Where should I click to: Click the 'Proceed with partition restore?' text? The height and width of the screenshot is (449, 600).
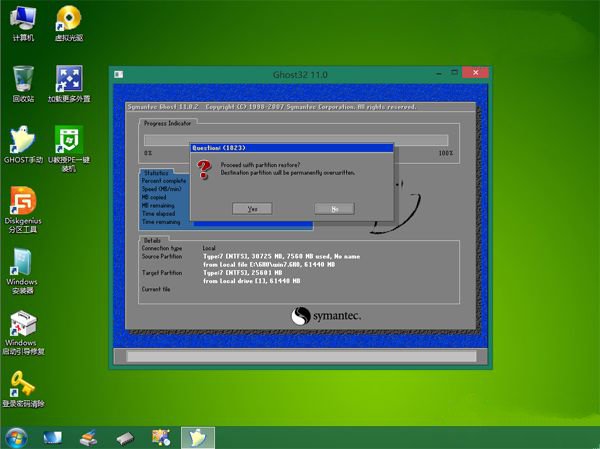pos(260,165)
